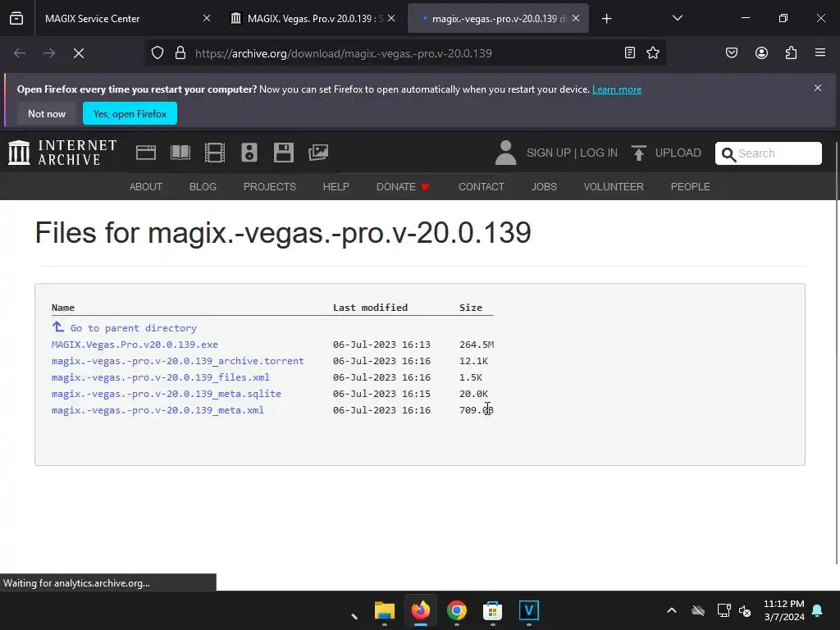Show site security padlock info
The image size is (840, 630).
pyautogui.click(x=180, y=53)
